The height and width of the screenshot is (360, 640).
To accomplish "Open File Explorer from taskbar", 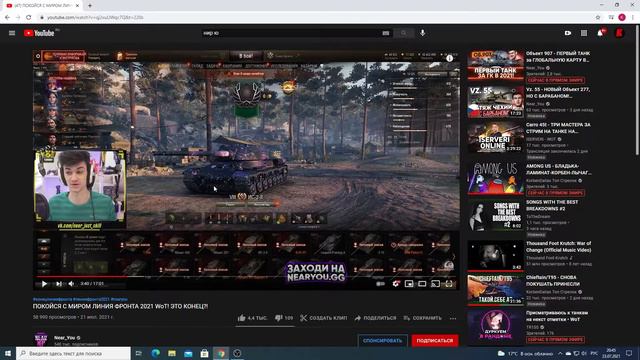I will tap(172, 353).
